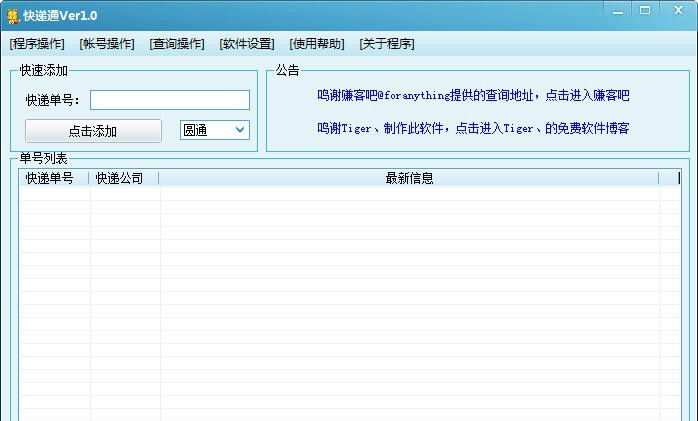The image size is (698, 421).
Task: Open the [关于程序] menu
Action: 387,44
